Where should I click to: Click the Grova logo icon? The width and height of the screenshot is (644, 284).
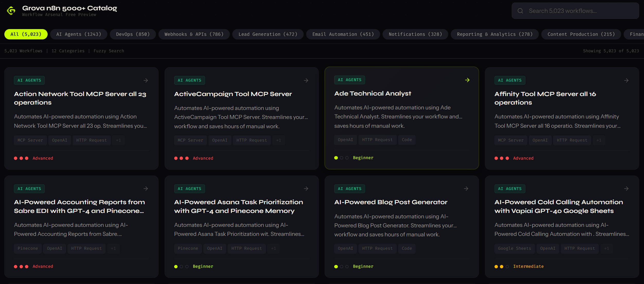pyautogui.click(x=11, y=11)
